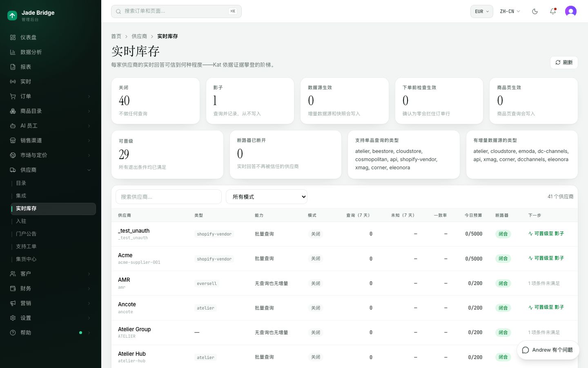This screenshot has height=368, width=588.
Task: Go to 供应商 breadcrumb link
Action: click(139, 36)
